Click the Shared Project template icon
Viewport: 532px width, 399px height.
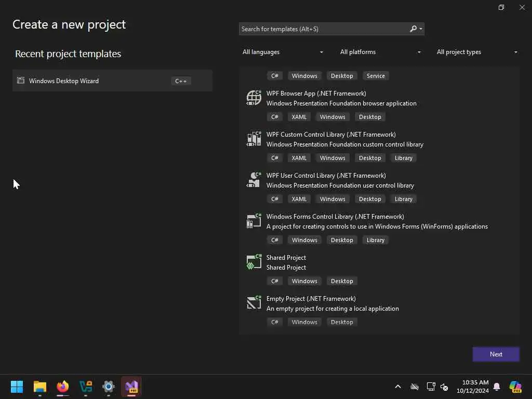254,262
